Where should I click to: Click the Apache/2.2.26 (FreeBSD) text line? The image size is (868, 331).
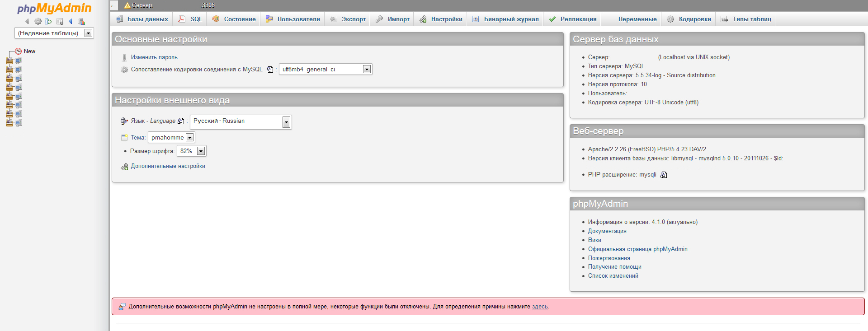647,149
